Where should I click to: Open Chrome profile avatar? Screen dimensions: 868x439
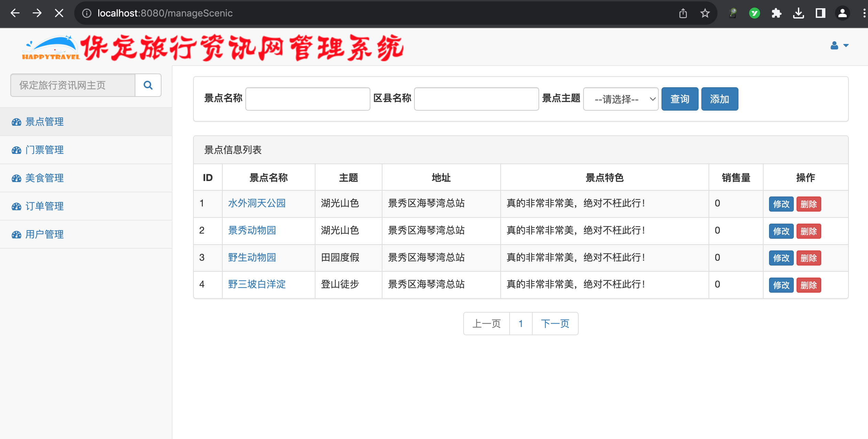pos(843,13)
